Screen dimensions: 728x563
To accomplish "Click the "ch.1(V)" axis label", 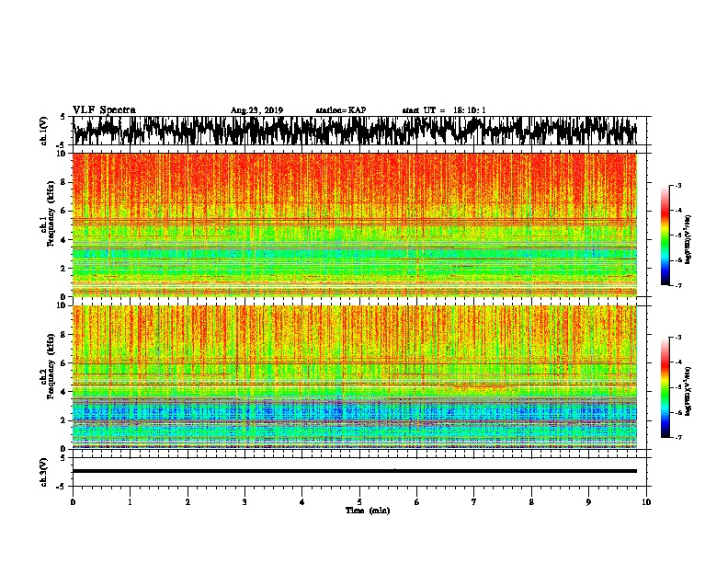I will 43,131.
